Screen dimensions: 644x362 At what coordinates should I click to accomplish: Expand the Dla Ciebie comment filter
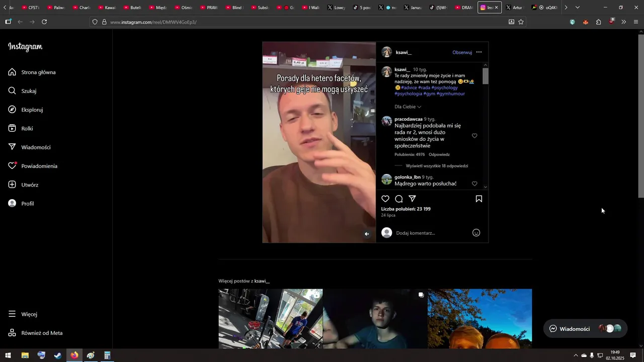tap(408, 107)
